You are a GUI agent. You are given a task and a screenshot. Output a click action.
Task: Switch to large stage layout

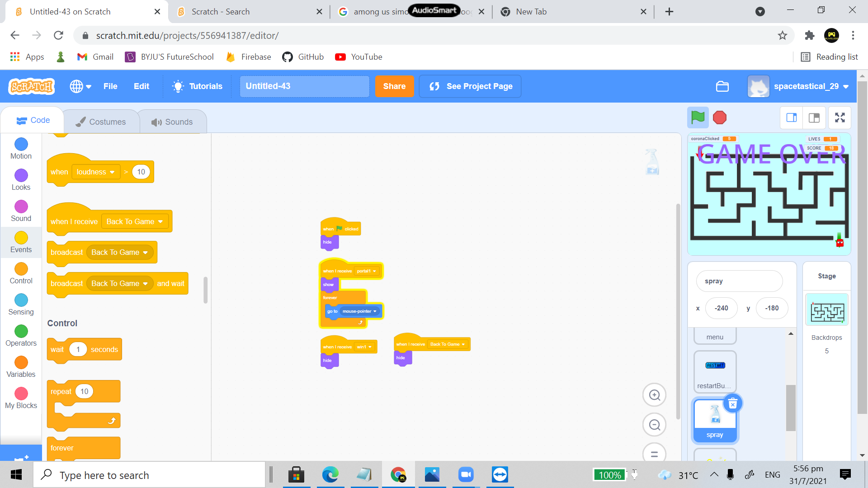[814, 118]
